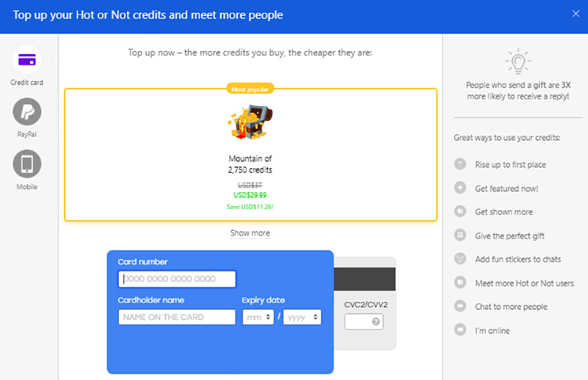This screenshot has height=380, width=588.
Task: Click the Get shown more icon
Action: click(x=461, y=212)
